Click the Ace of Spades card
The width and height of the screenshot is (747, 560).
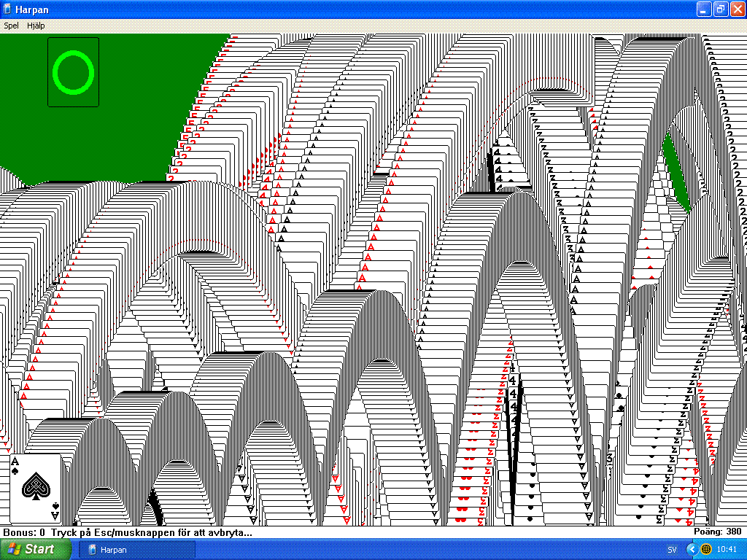(36, 489)
